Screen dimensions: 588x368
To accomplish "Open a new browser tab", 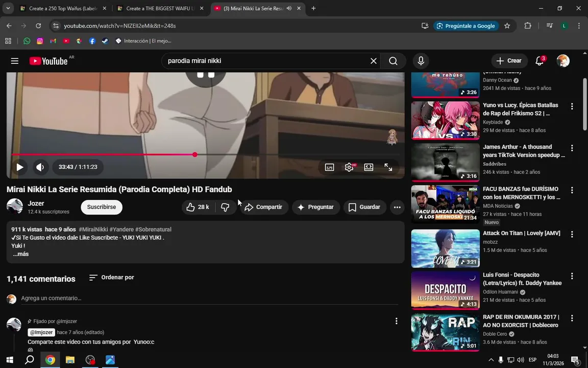I will [313, 8].
